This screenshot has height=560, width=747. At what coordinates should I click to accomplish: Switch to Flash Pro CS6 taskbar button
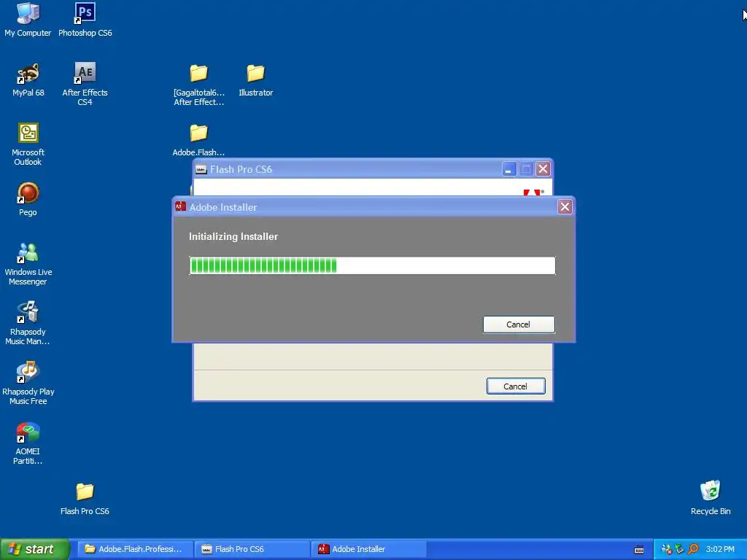252,549
